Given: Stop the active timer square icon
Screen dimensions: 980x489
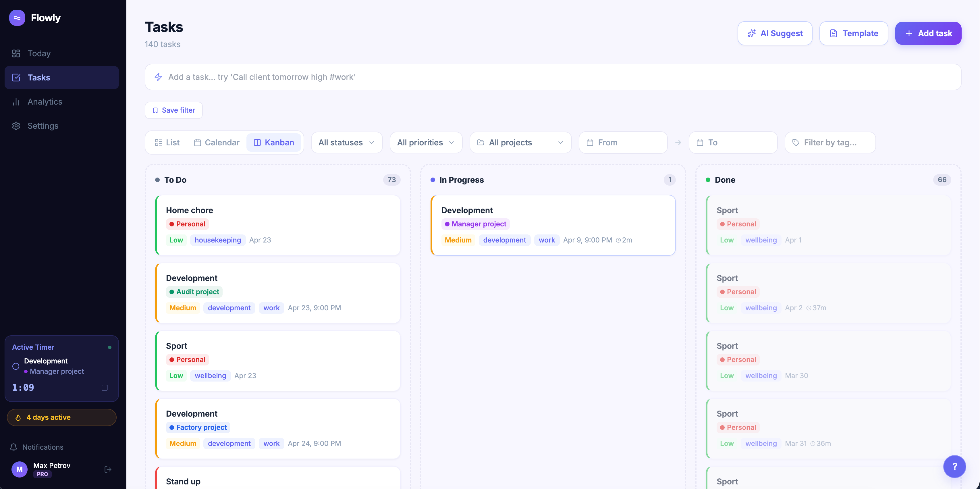Looking at the screenshot, I should [x=105, y=387].
